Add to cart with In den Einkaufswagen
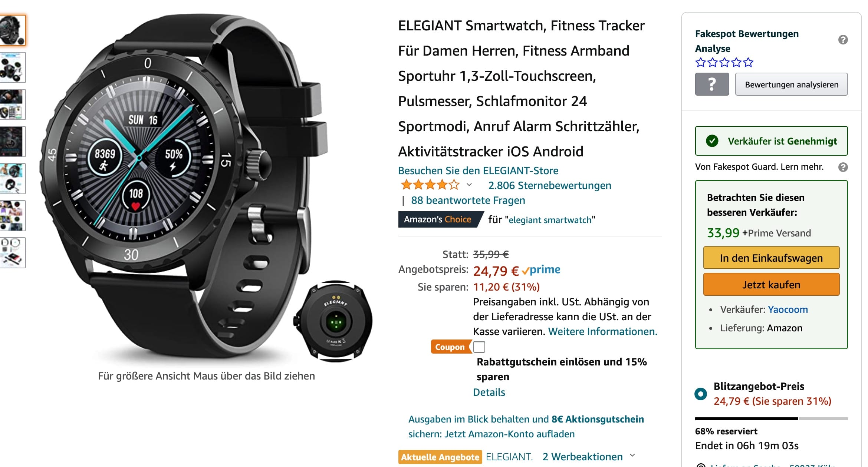The image size is (868, 467). pos(771,258)
